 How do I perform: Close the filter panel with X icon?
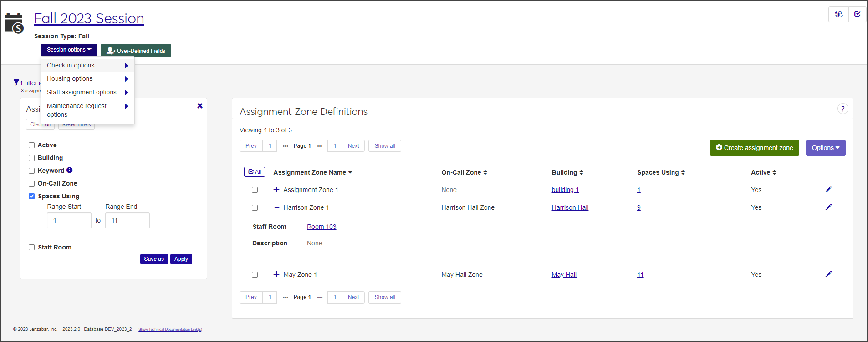199,106
